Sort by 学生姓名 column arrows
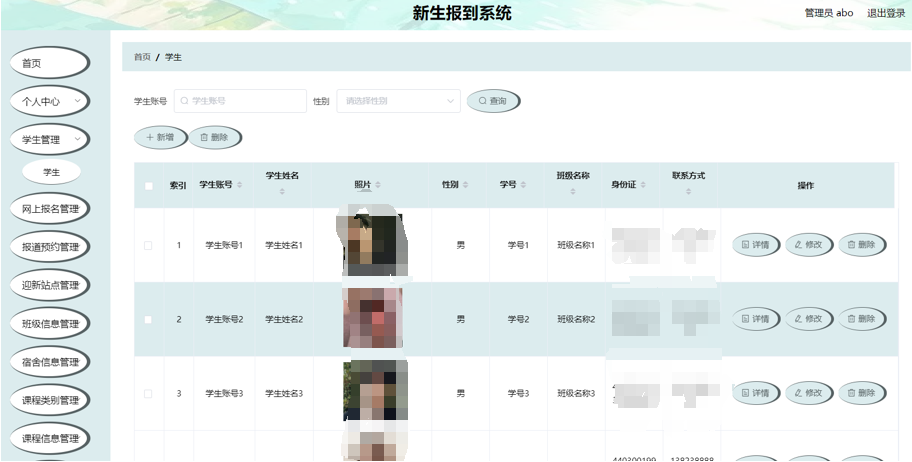The image size is (912, 462). 282,191
